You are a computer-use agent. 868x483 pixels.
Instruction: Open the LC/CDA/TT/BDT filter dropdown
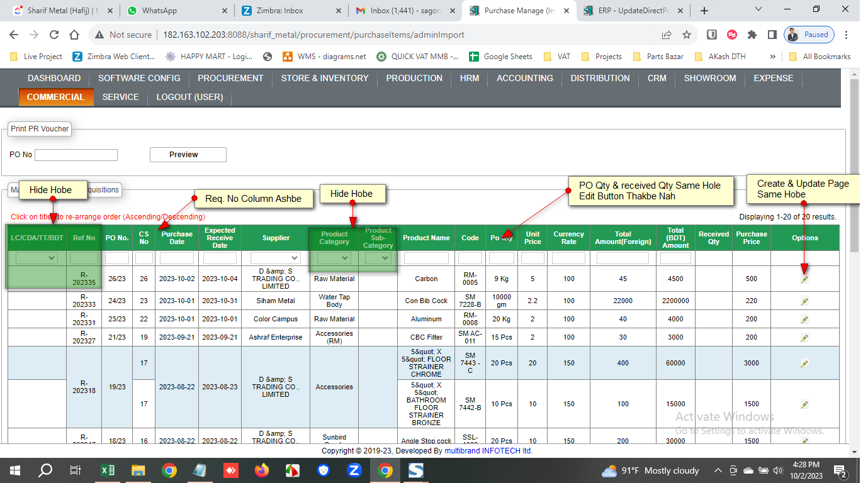click(x=37, y=258)
